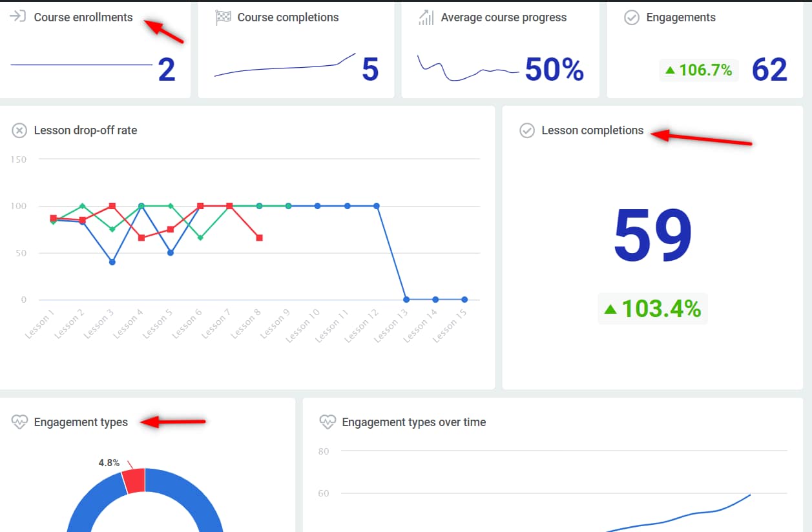
Task: Click the red square point at Lesson 8
Action: pos(259,238)
